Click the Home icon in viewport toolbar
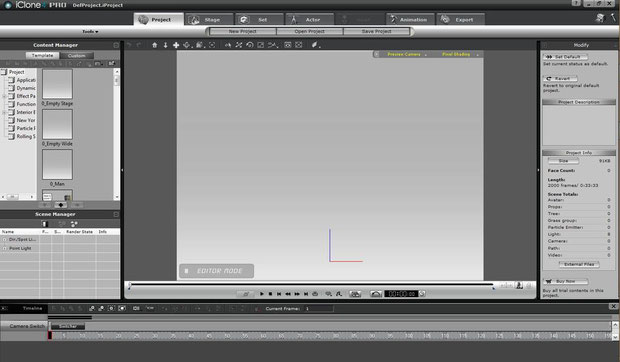Viewport: 620px width, 362px height. (155, 45)
